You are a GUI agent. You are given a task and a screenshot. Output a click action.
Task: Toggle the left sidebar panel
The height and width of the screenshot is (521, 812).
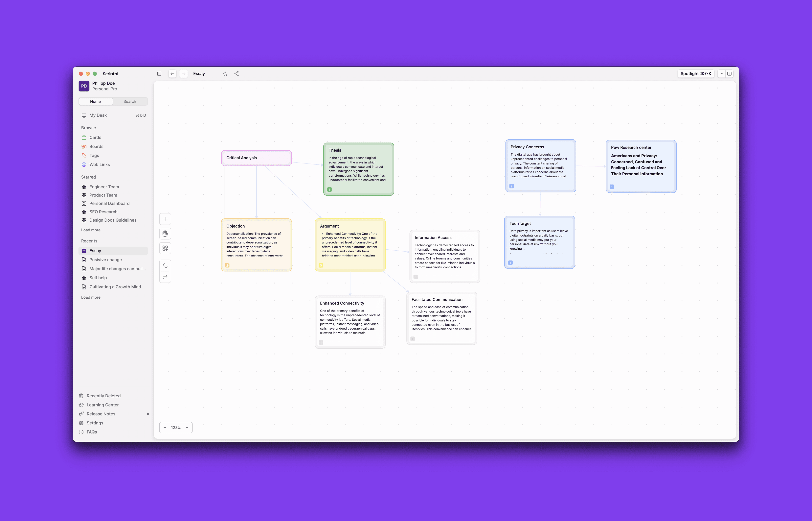(159, 74)
